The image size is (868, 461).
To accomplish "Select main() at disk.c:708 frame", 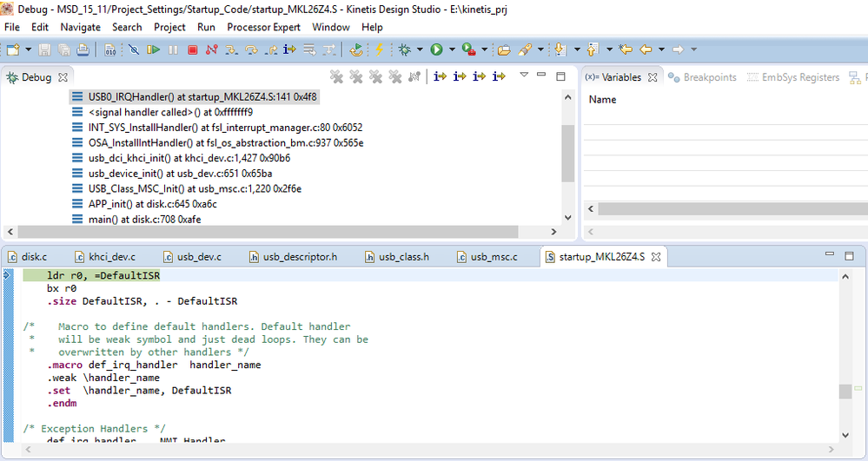I will coord(136,220).
